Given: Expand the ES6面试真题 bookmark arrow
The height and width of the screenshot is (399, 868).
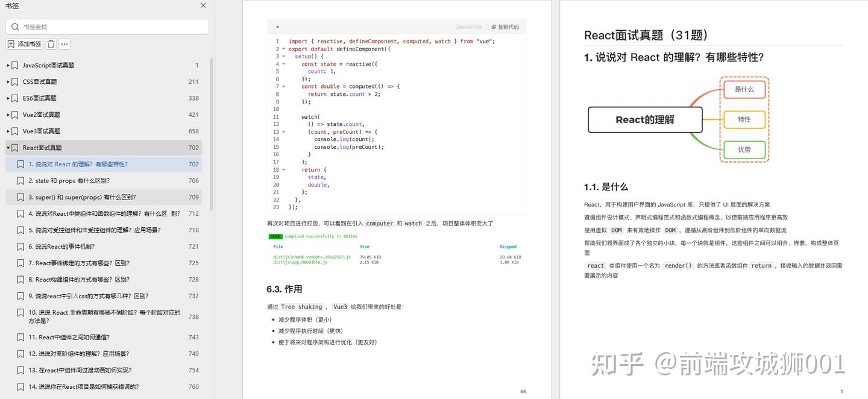Looking at the screenshot, I should 8,98.
